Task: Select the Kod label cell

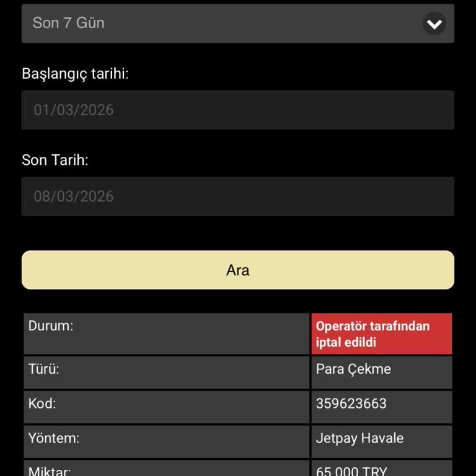Action: click(x=166, y=407)
